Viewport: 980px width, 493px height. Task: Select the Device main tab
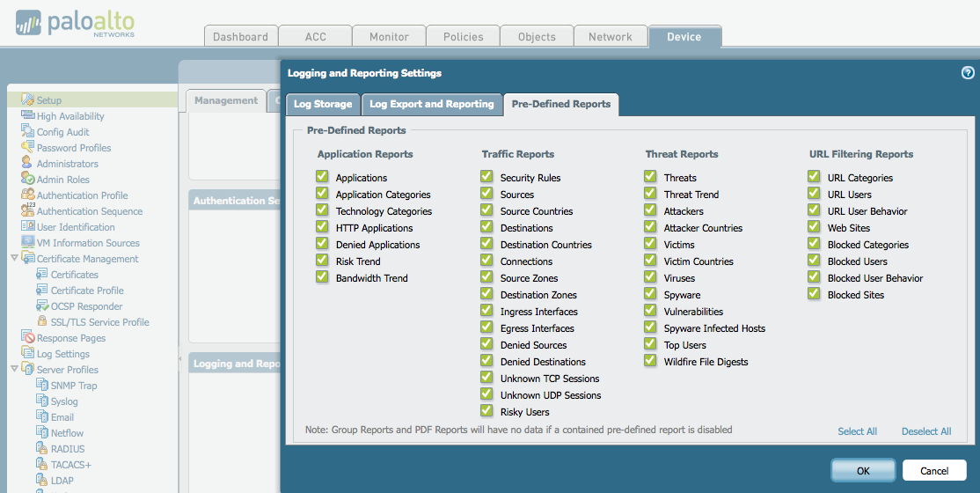pos(684,36)
